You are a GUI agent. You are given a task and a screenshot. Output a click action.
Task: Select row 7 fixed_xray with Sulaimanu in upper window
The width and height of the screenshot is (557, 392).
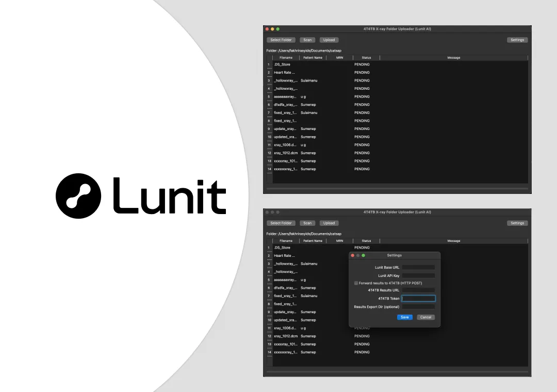pyautogui.click(x=397, y=112)
